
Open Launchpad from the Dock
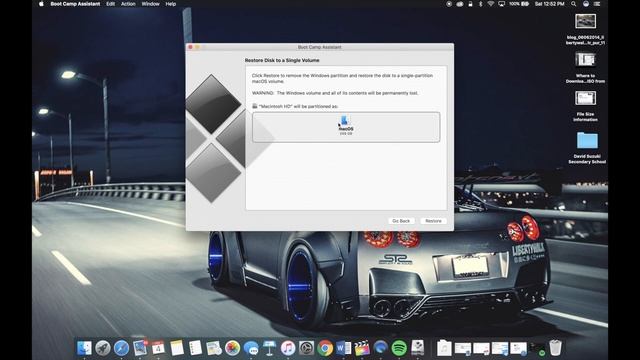(x=103, y=348)
